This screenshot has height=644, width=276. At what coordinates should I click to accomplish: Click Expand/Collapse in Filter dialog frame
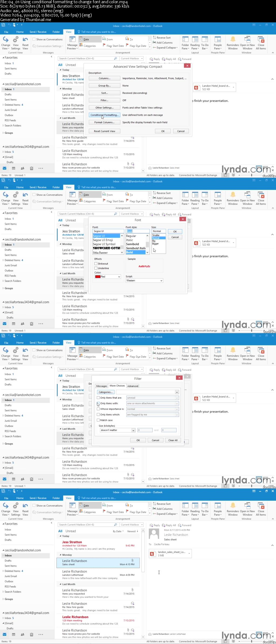165,358
